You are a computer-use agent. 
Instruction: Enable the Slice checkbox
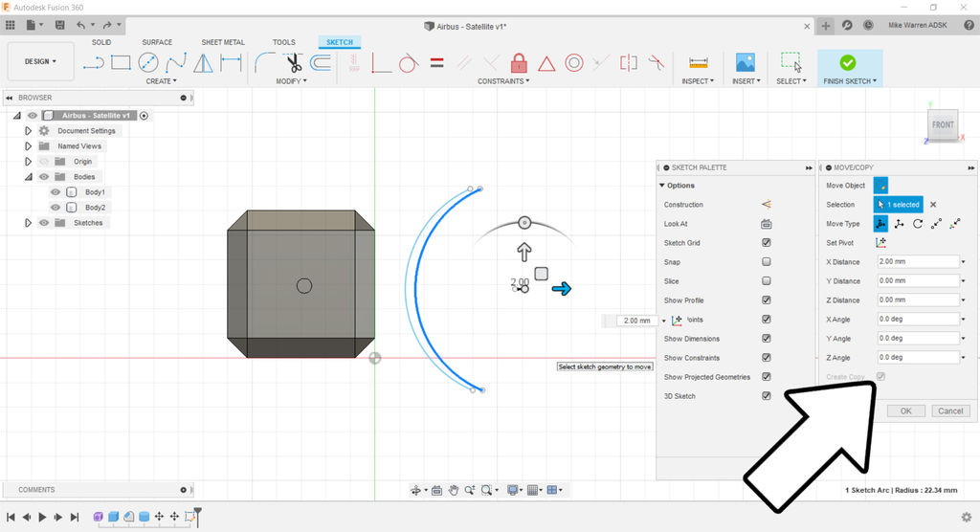click(x=767, y=280)
